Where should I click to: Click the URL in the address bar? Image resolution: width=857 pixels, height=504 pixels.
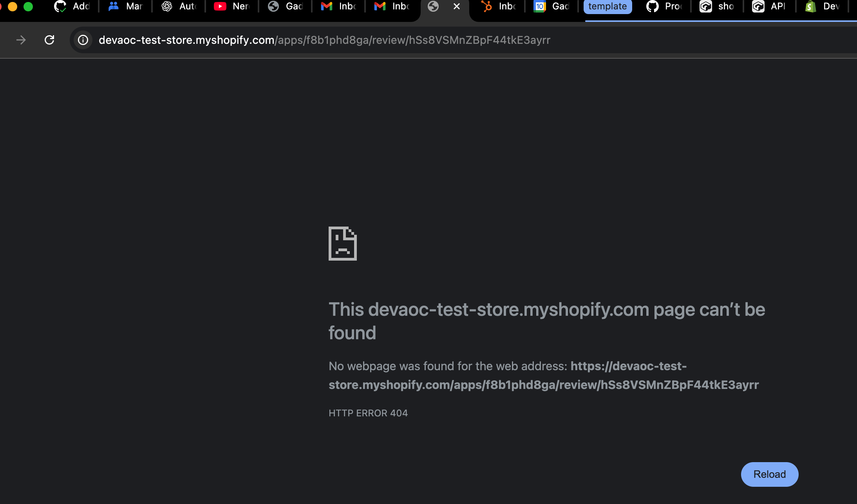pos(324,40)
